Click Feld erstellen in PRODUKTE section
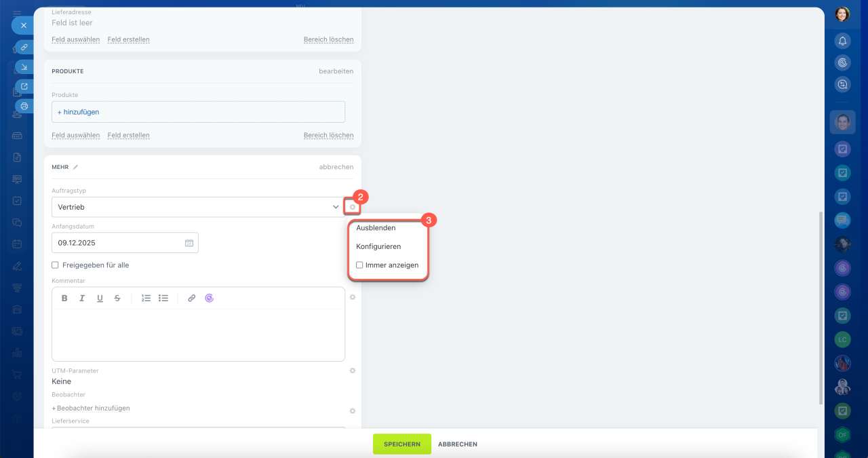868x458 pixels. (x=128, y=135)
